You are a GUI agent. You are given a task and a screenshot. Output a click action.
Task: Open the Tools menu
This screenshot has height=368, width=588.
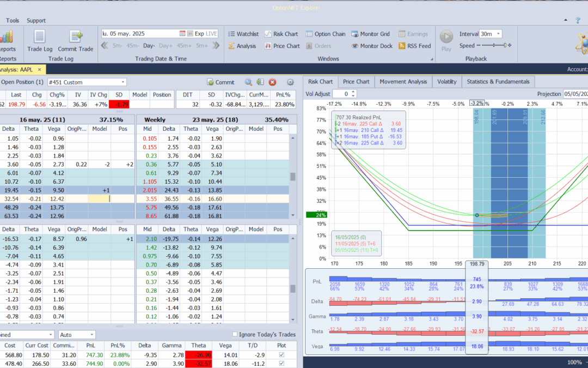pos(13,20)
